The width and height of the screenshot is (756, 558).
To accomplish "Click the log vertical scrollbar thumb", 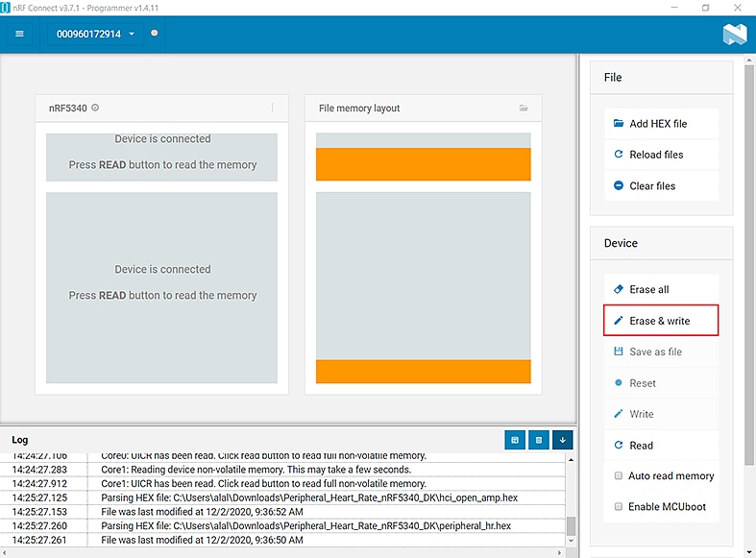I will (571, 525).
